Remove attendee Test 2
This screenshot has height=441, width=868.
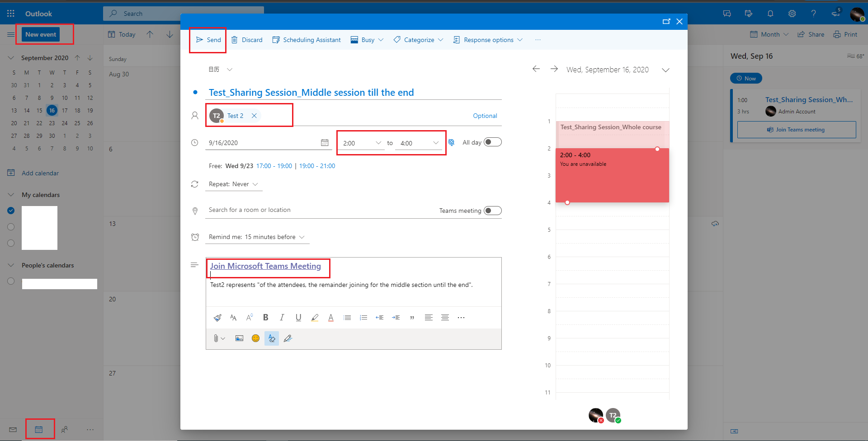click(x=255, y=116)
